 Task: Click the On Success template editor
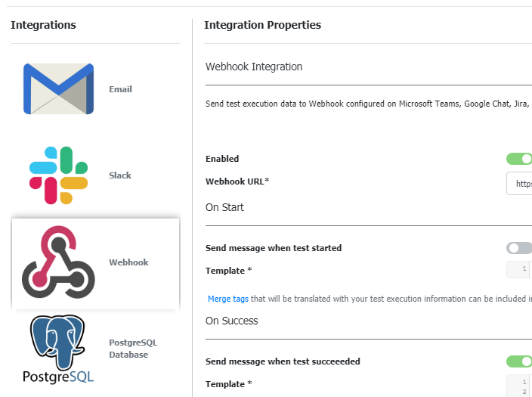520,384
